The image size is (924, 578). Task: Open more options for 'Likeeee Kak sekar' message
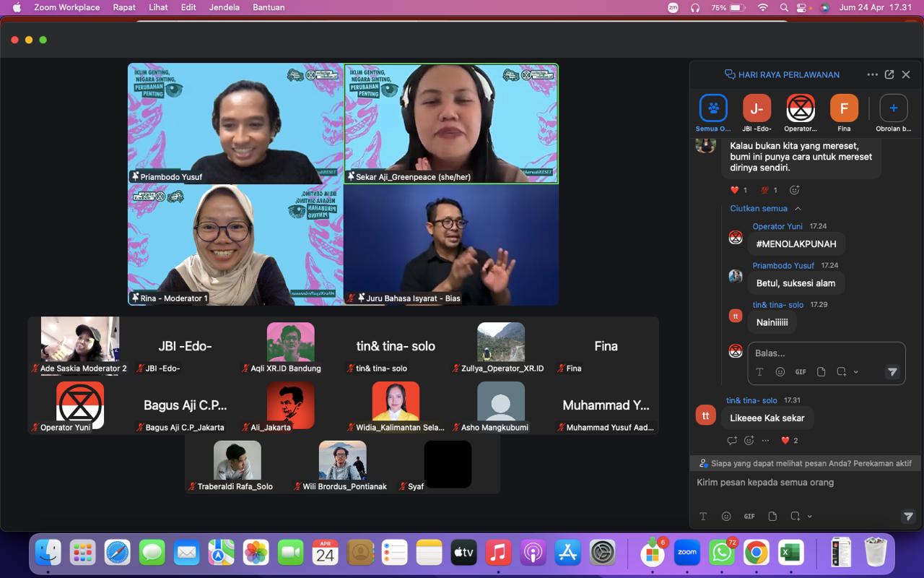click(766, 440)
